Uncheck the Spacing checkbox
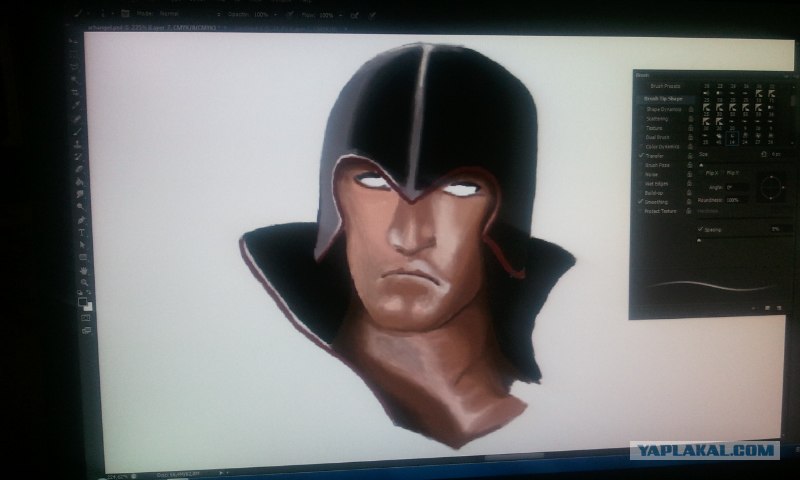Viewport: 800px width, 480px height. (x=700, y=230)
